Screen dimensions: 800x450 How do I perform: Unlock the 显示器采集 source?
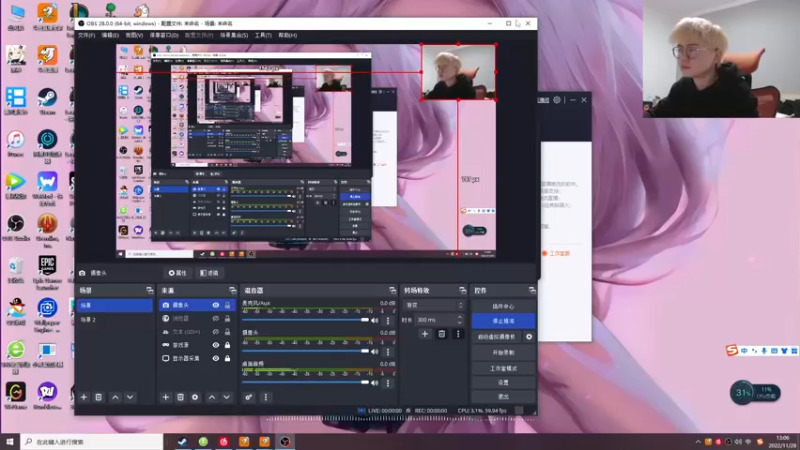[x=228, y=358]
